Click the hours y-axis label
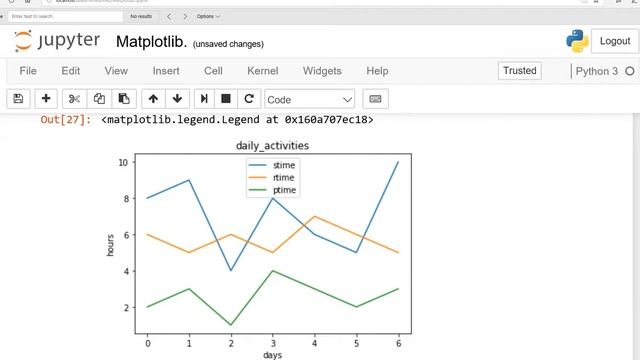Image resolution: width=640 pixels, height=360 pixels. click(110, 245)
